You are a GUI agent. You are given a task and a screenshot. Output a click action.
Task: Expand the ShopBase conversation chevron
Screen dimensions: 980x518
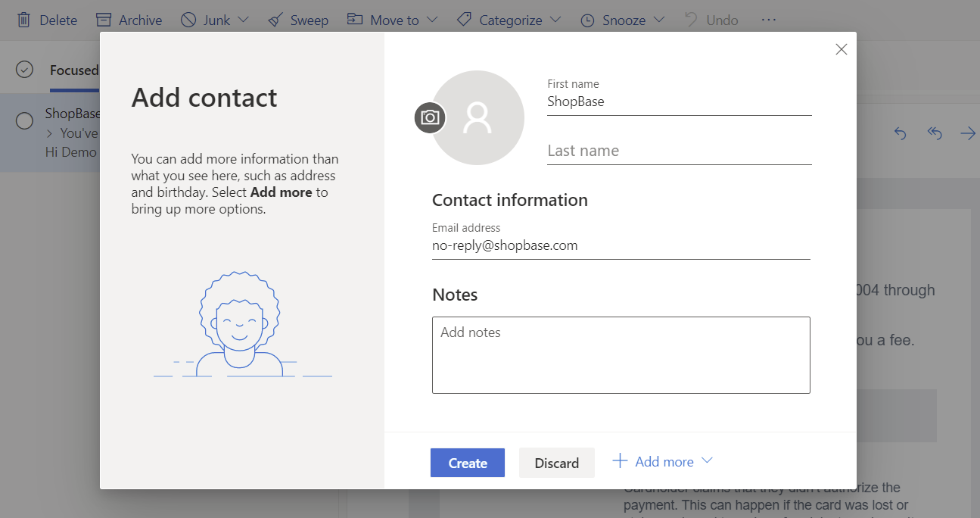point(50,133)
